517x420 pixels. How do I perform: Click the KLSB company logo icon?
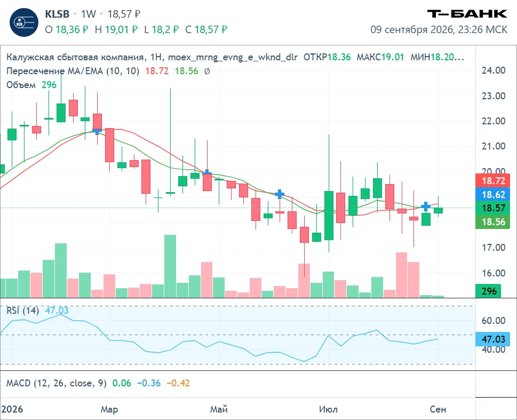(x=23, y=22)
